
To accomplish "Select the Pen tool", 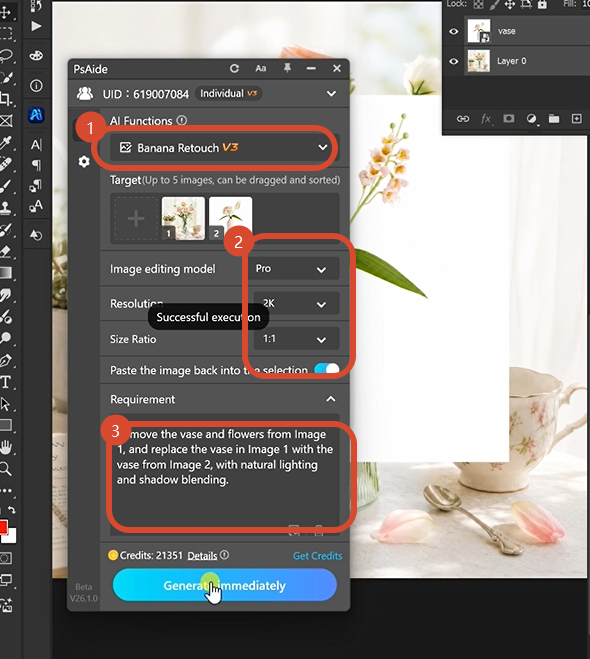I will 6,361.
